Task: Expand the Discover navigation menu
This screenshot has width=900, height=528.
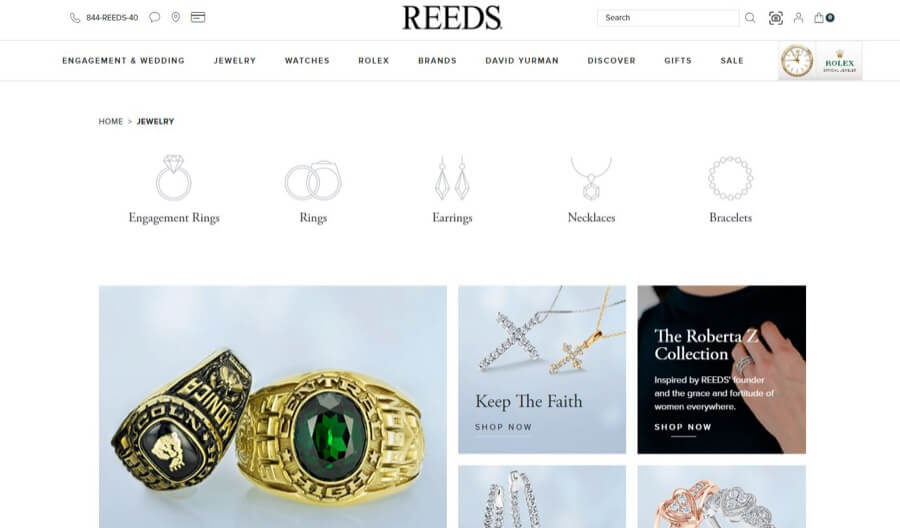Action: (611, 60)
